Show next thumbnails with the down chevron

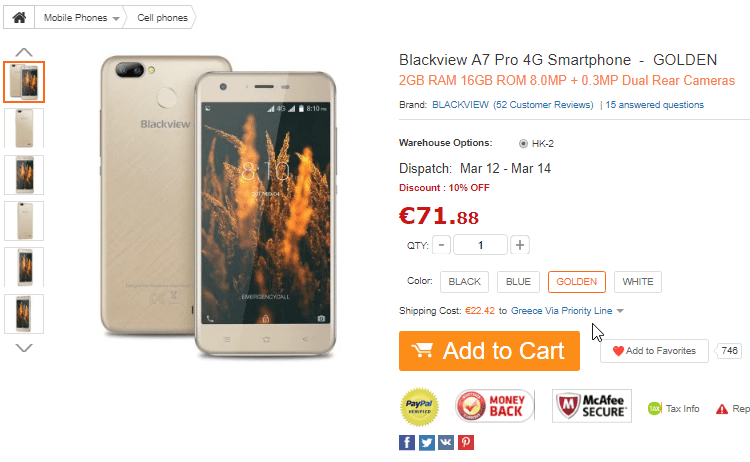tap(24, 348)
